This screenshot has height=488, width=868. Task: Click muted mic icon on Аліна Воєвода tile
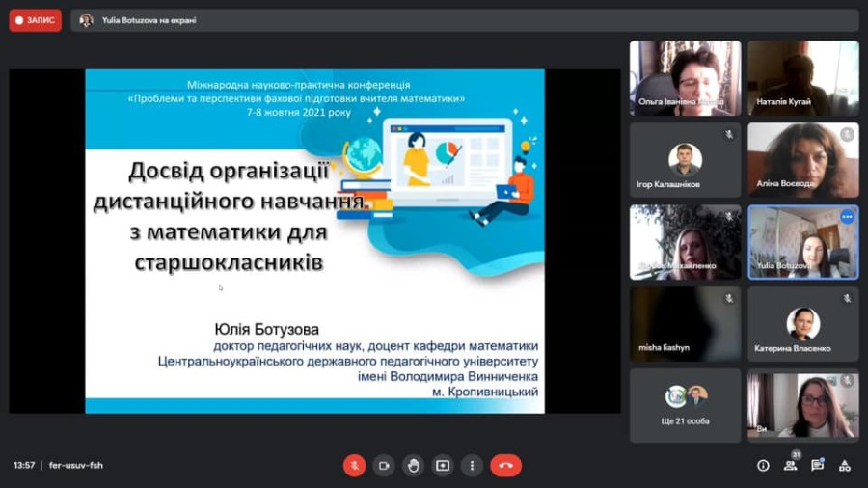click(x=847, y=134)
